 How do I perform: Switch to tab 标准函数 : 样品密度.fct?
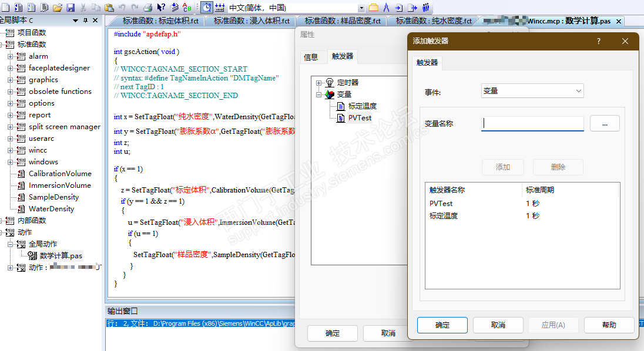343,21
